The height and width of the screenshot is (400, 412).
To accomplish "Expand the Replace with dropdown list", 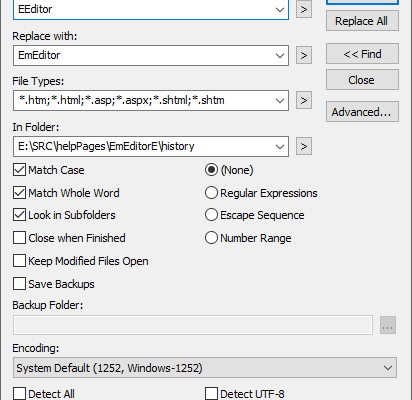I will click(x=280, y=55).
